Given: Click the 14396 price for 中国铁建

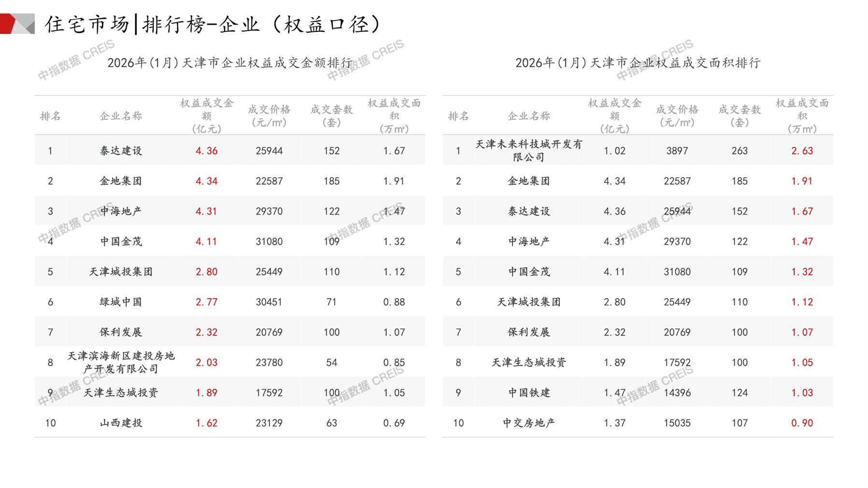Looking at the screenshot, I should point(677,393).
